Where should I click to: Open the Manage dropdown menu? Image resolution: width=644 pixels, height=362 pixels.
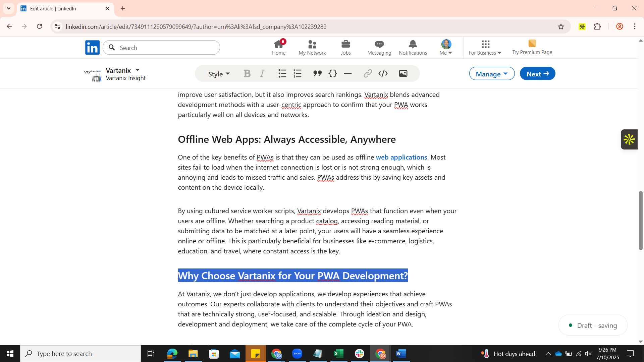[492, 73]
